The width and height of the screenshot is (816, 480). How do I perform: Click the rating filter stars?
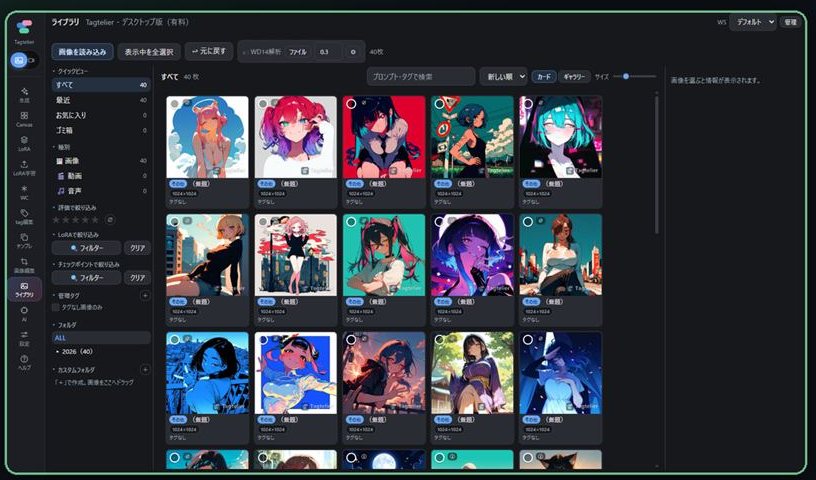tap(76, 220)
